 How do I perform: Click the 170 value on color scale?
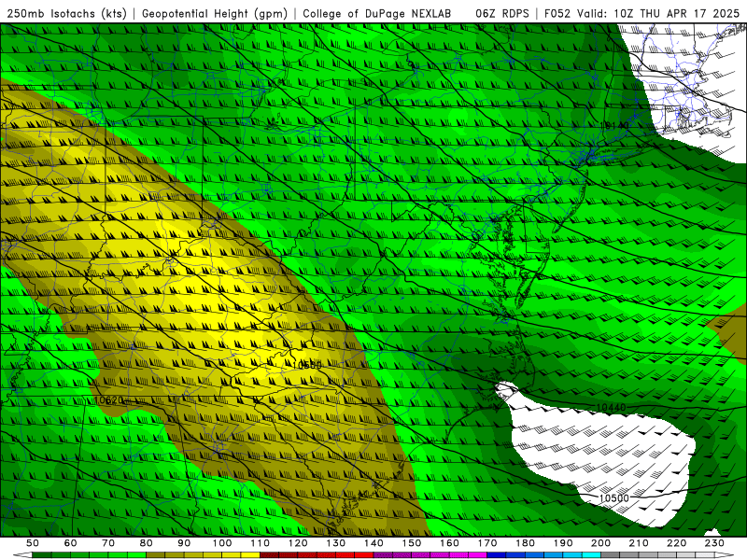[x=487, y=543]
